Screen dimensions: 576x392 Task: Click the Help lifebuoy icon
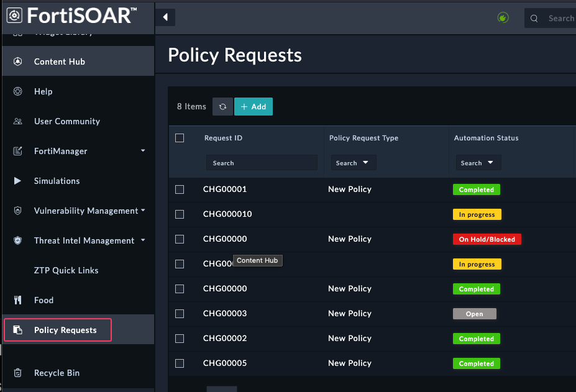tap(18, 91)
